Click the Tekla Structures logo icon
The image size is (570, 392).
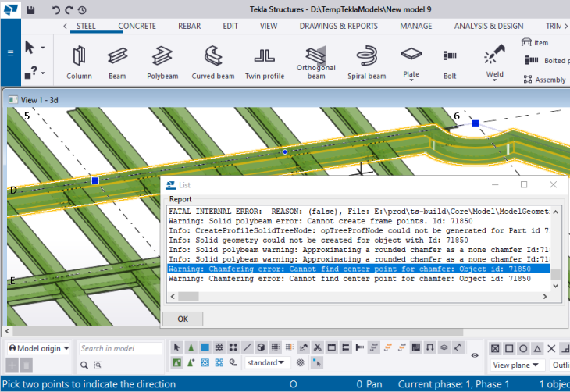[10, 9]
